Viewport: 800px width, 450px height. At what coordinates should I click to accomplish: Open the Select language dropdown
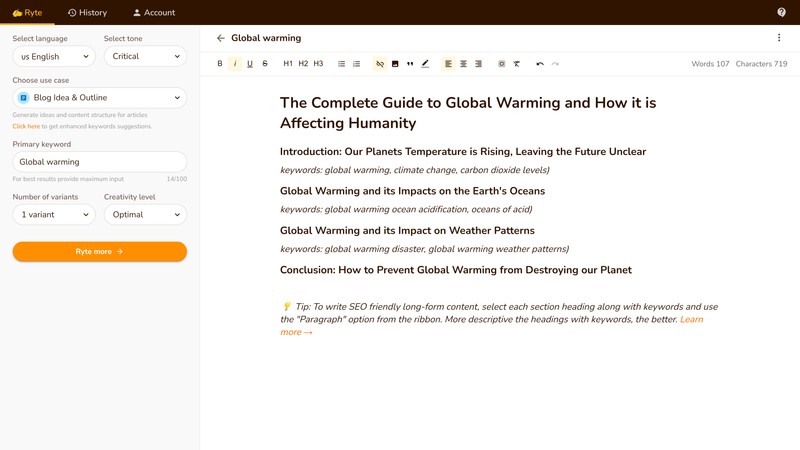point(53,57)
